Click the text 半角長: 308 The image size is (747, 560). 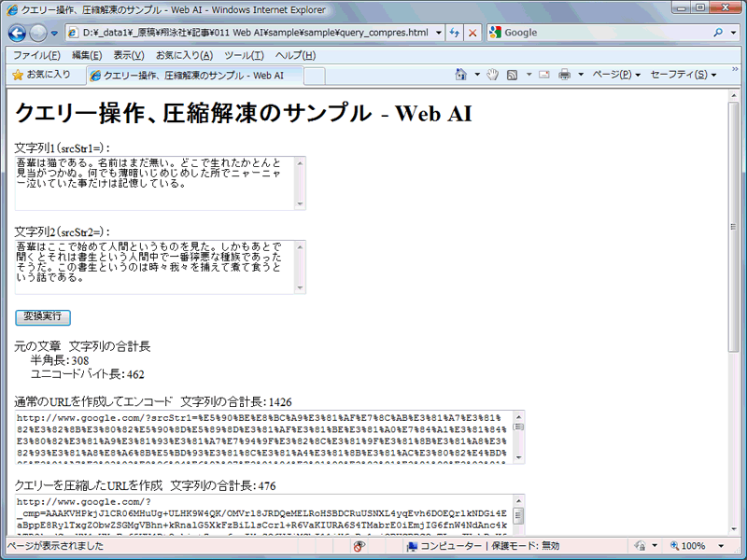[x=60, y=360]
